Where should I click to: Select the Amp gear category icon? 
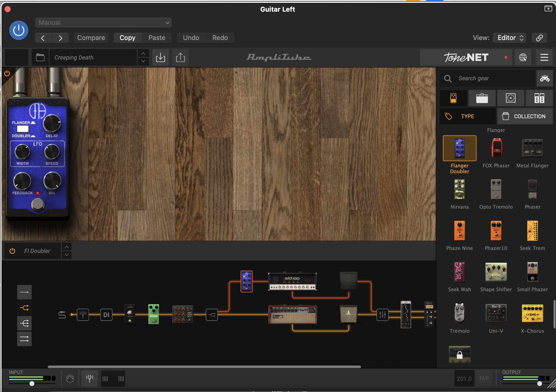(x=482, y=98)
